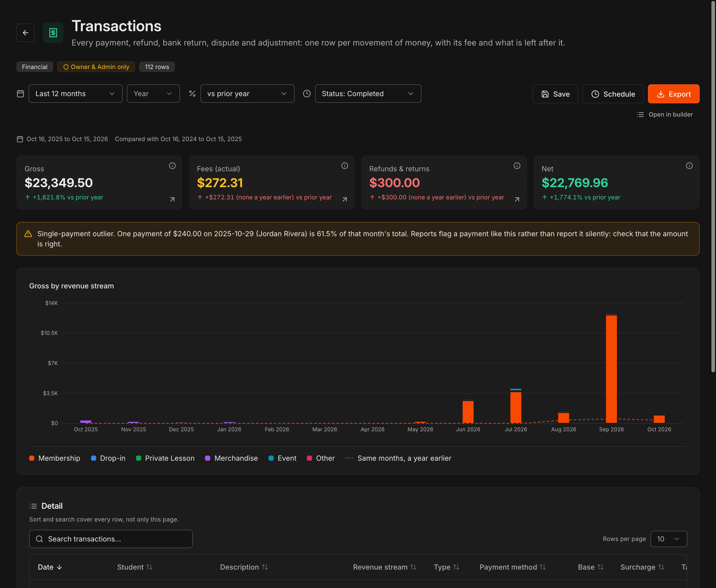The height and width of the screenshot is (588, 716).
Task: Sort by Base column arrows
Action: pyautogui.click(x=600, y=567)
